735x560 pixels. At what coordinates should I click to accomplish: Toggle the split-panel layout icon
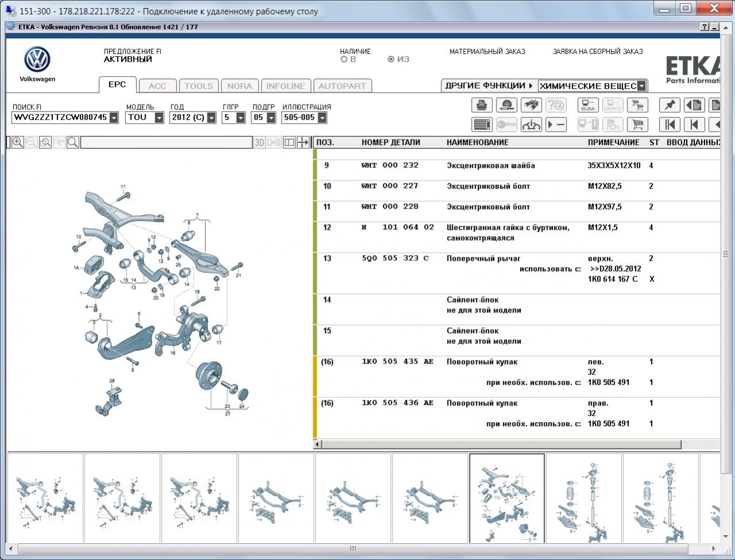pos(289,142)
